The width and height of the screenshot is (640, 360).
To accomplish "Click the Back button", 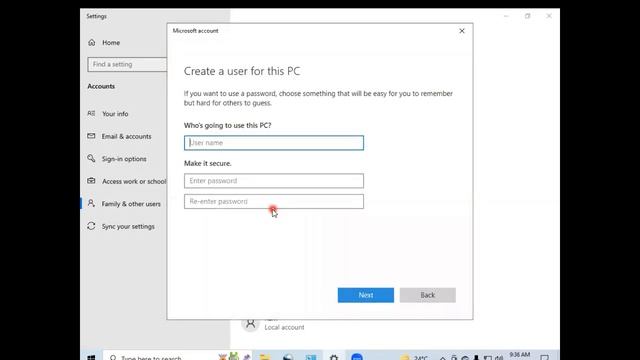I will (427, 295).
